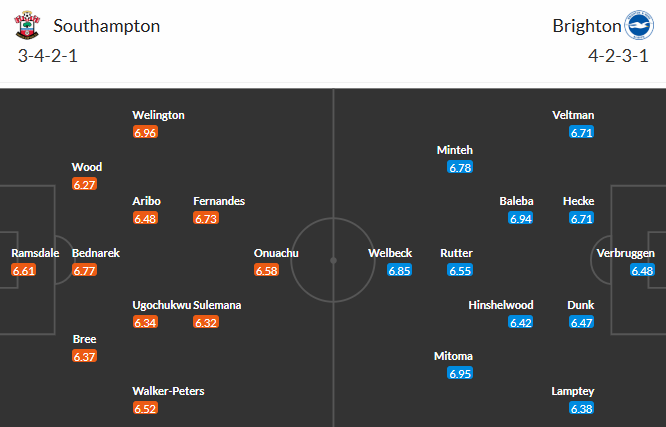Select Verbruggen's 6.48 rating badge

(642, 270)
